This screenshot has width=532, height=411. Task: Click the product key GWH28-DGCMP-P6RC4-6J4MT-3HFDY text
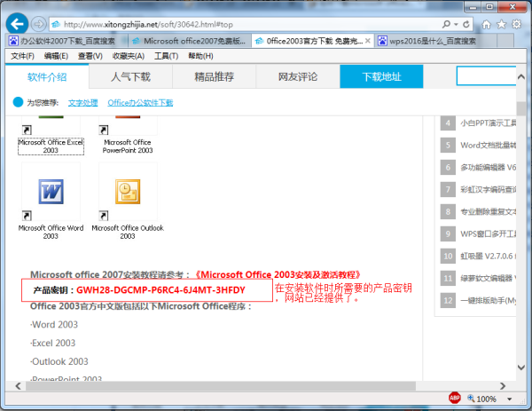(x=160, y=290)
